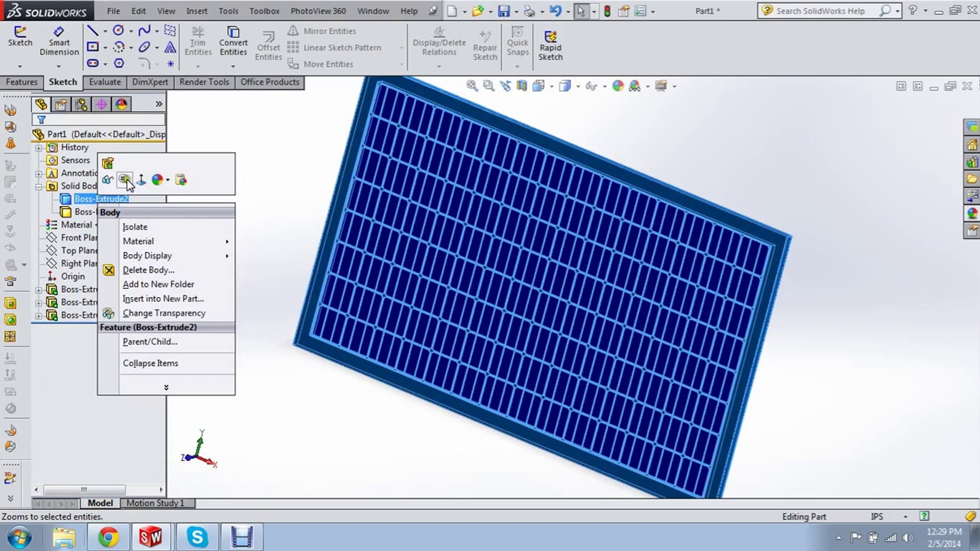Click the Normal To arrow icon
Viewport: 980px width, 551px height.
(141, 180)
